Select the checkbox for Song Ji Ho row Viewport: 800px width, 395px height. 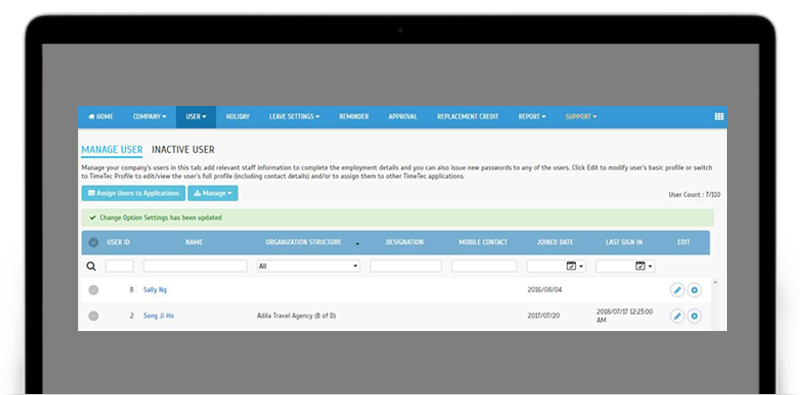[93, 316]
